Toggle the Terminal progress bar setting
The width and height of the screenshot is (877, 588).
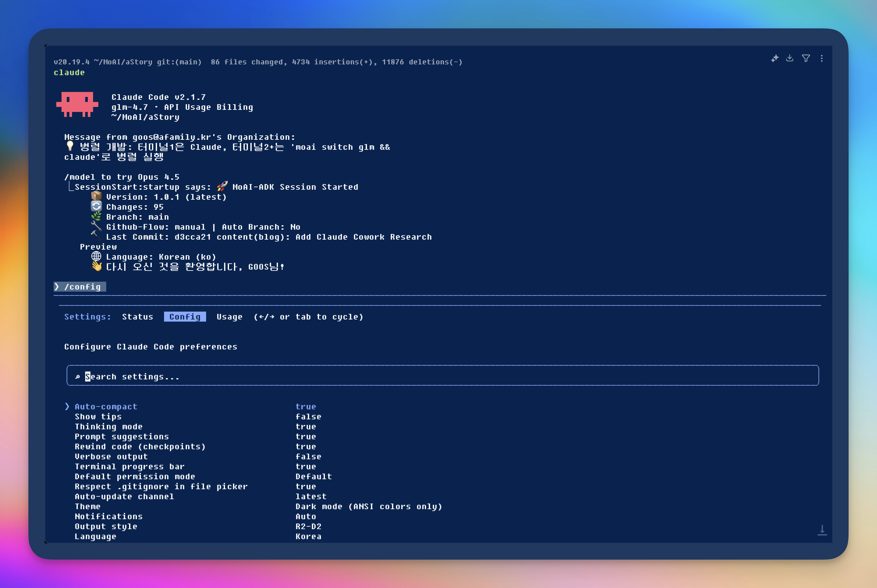pos(129,467)
